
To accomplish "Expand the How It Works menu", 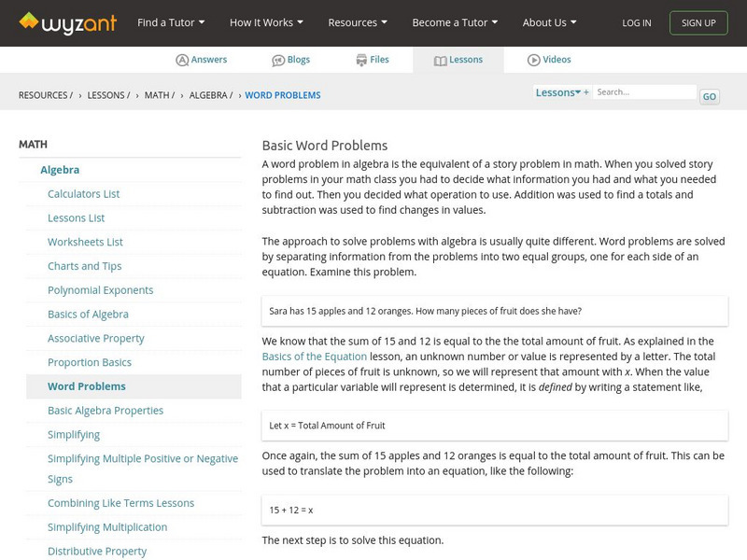I will coord(267,22).
